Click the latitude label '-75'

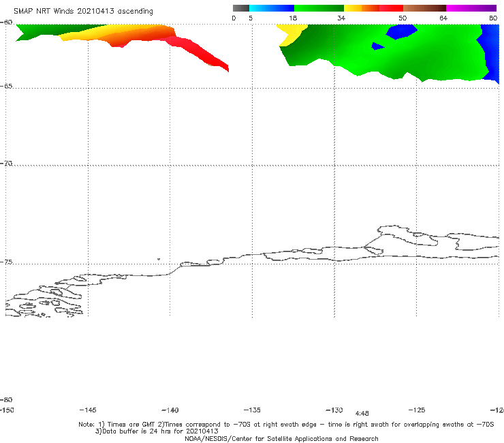pyautogui.click(x=6, y=262)
